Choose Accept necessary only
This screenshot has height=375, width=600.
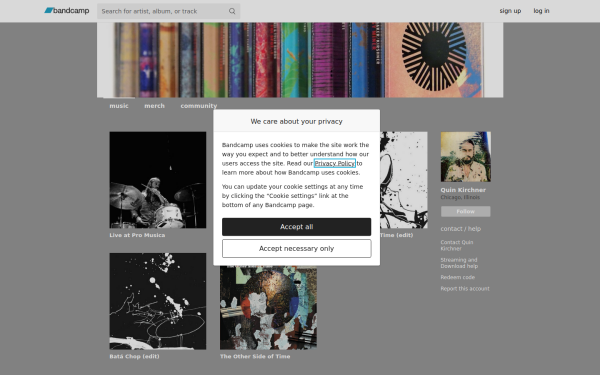(x=297, y=249)
